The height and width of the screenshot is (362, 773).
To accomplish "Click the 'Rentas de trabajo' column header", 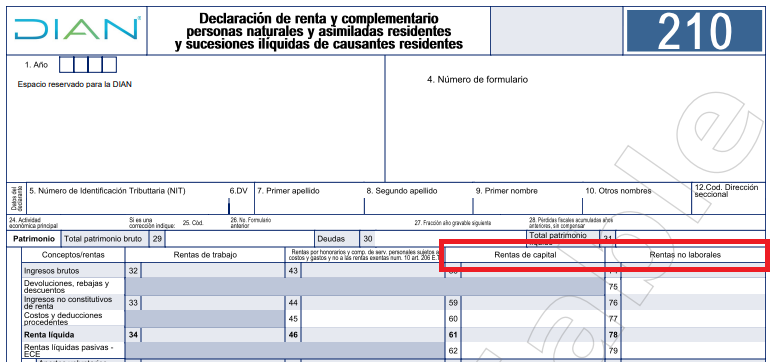I will pyautogui.click(x=205, y=254).
